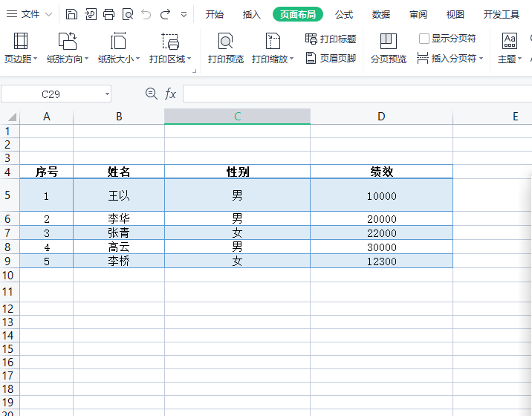Click the zoom magnifier icon by fx
Viewport: 532px width, 416px height.
tap(151, 94)
